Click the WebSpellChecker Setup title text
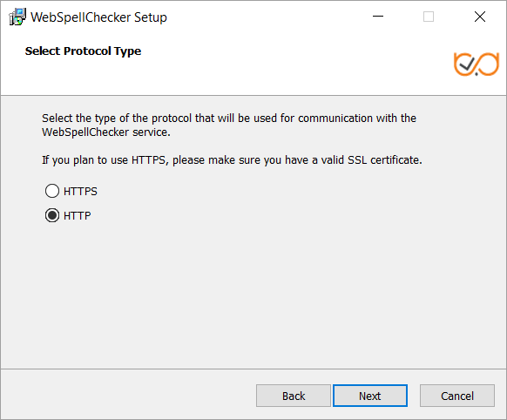The width and height of the screenshot is (507, 420). pyautogui.click(x=98, y=17)
